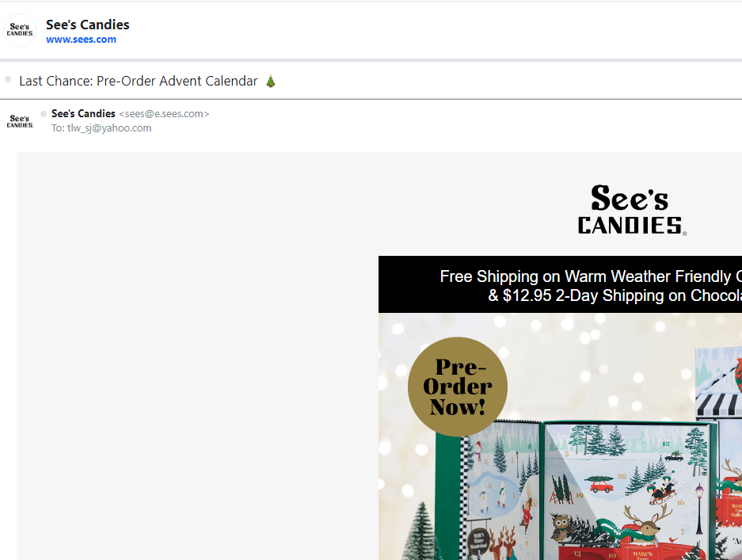Viewport: 742px width, 560px height.
Task: Click the large See's Candies email logo
Action: click(x=632, y=210)
